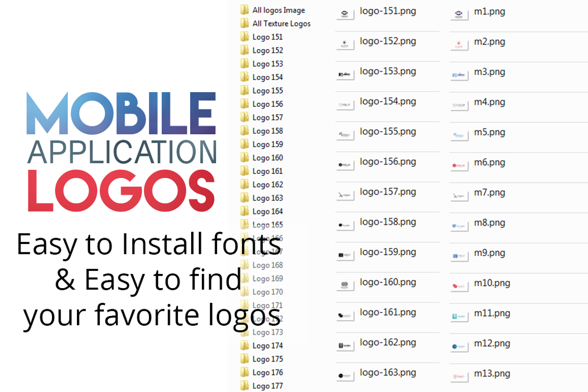Screen dimensions: 588x392
Task: Select the file name m3.png
Action: click(x=490, y=73)
